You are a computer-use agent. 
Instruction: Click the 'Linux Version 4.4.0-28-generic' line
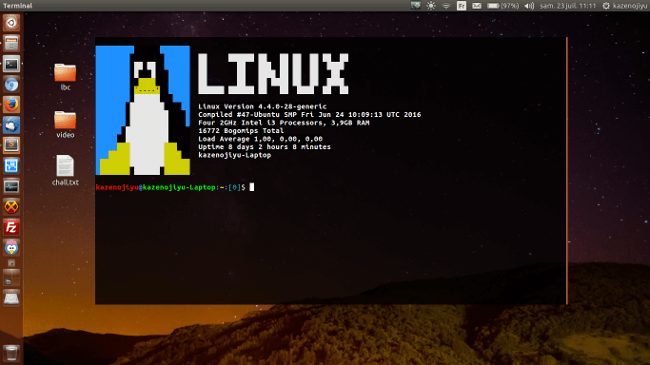click(x=262, y=107)
